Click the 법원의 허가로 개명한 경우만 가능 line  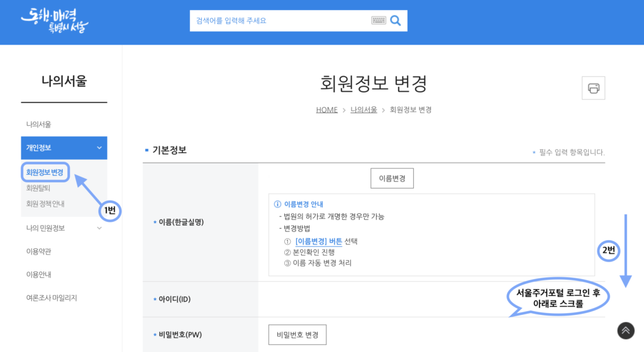pos(334,216)
